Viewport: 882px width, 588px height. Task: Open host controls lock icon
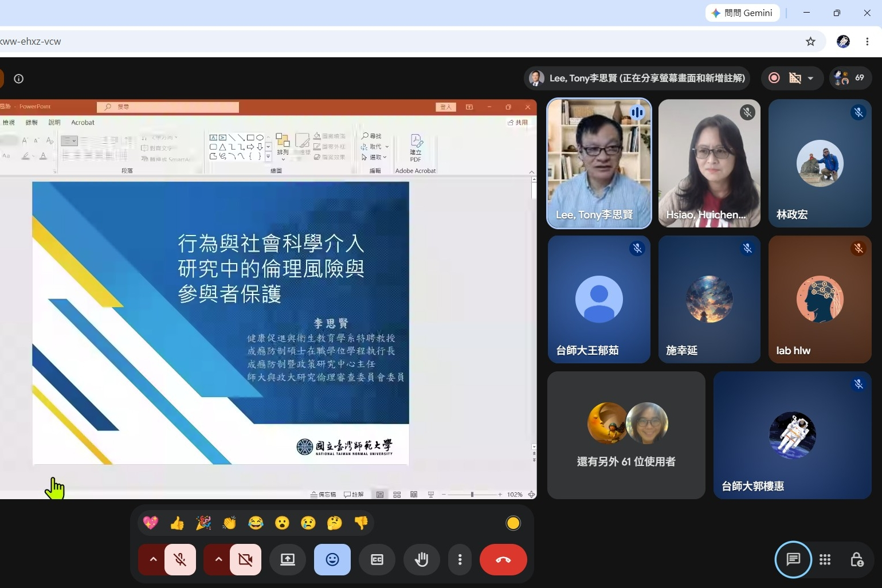point(857,559)
